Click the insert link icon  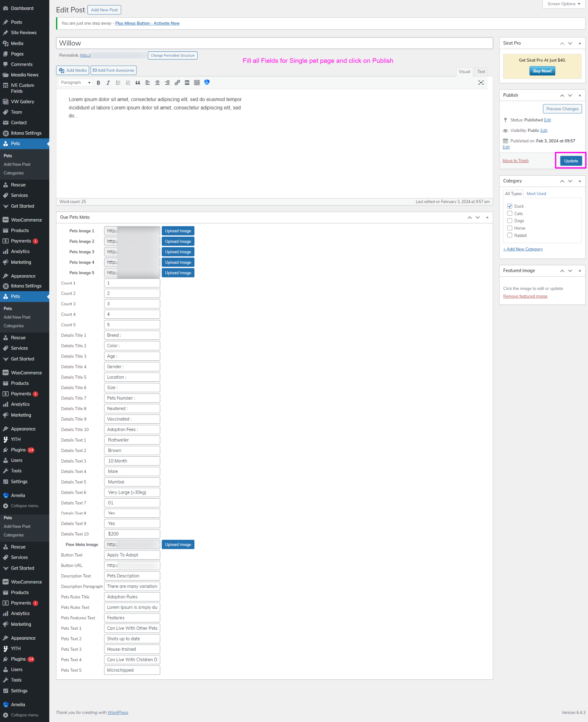pyautogui.click(x=177, y=83)
